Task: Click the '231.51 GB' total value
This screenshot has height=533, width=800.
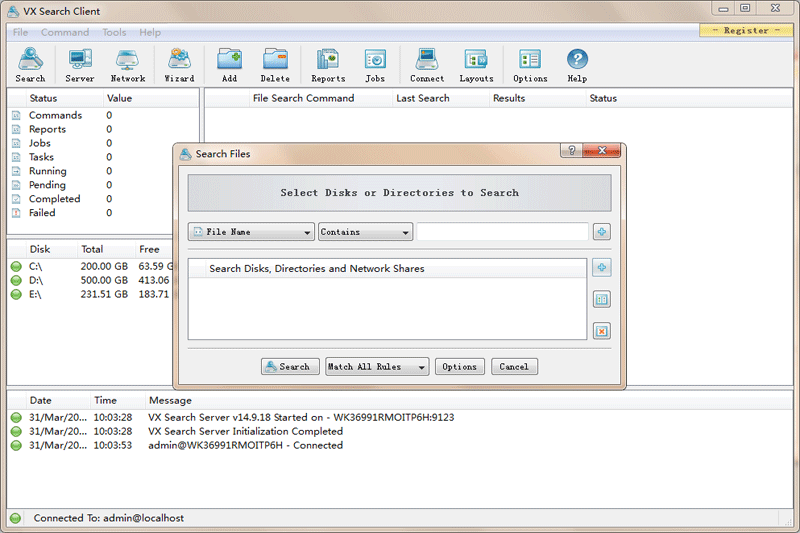Action: point(104,294)
